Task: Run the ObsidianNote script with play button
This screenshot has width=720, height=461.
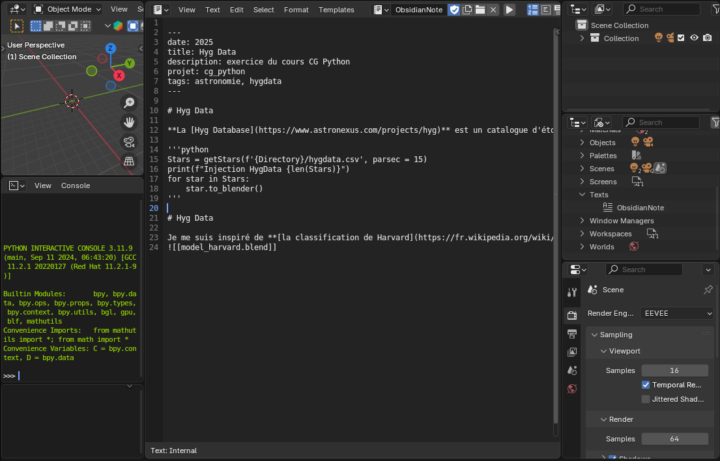Action: point(509,10)
